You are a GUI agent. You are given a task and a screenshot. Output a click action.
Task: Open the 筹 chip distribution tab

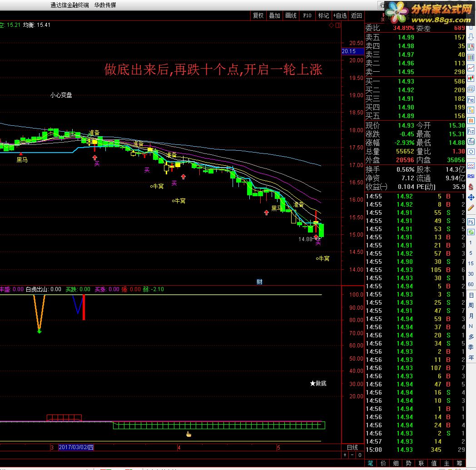pos(460,463)
